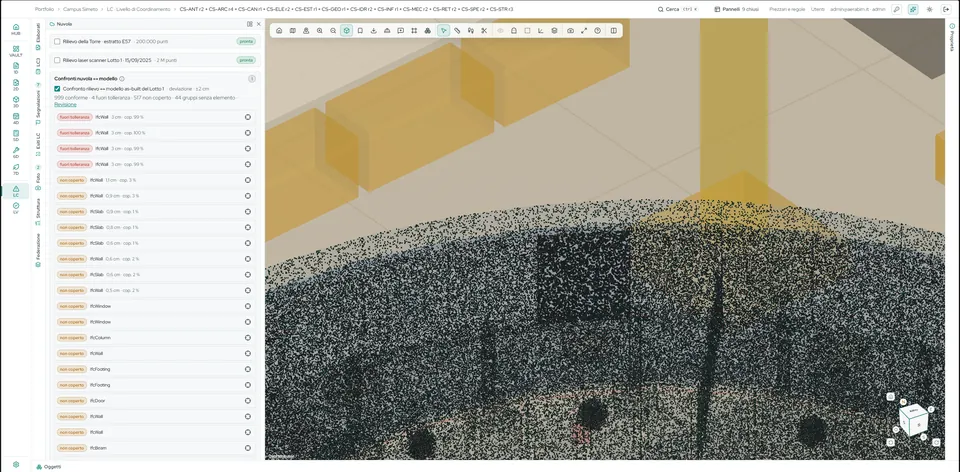
Task: Click the camera screenshot icon
Action: coord(571,31)
